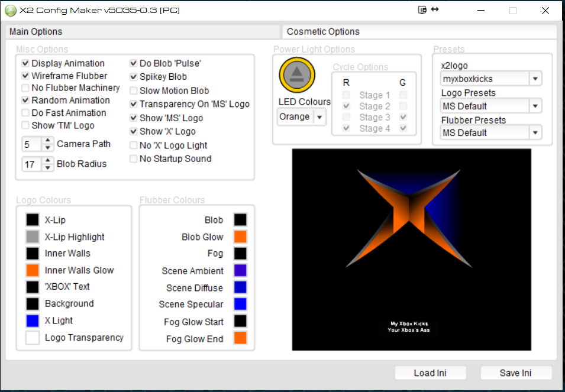Decrease Camera Path value with down arrow

coord(47,148)
